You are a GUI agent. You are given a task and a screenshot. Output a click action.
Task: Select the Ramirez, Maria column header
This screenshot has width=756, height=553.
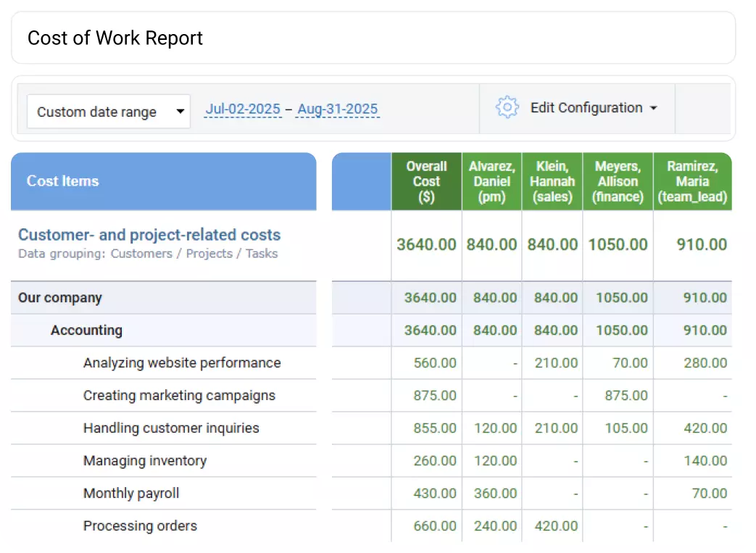(692, 181)
